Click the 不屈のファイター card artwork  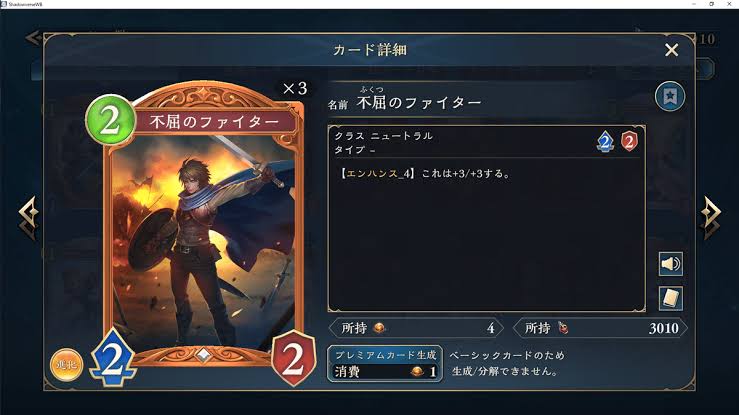click(204, 240)
